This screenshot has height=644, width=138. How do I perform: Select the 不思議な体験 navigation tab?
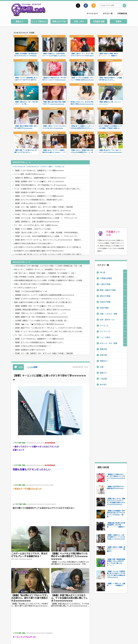pos(99,21)
